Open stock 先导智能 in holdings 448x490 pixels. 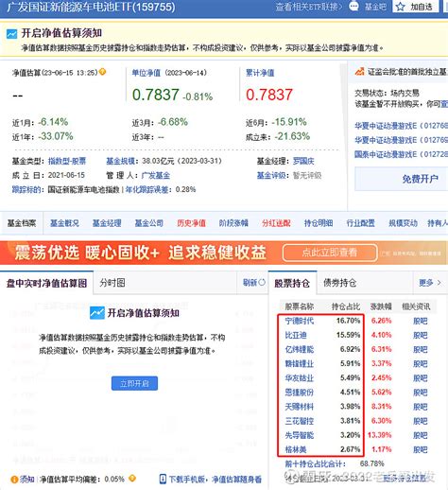tap(300, 435)
